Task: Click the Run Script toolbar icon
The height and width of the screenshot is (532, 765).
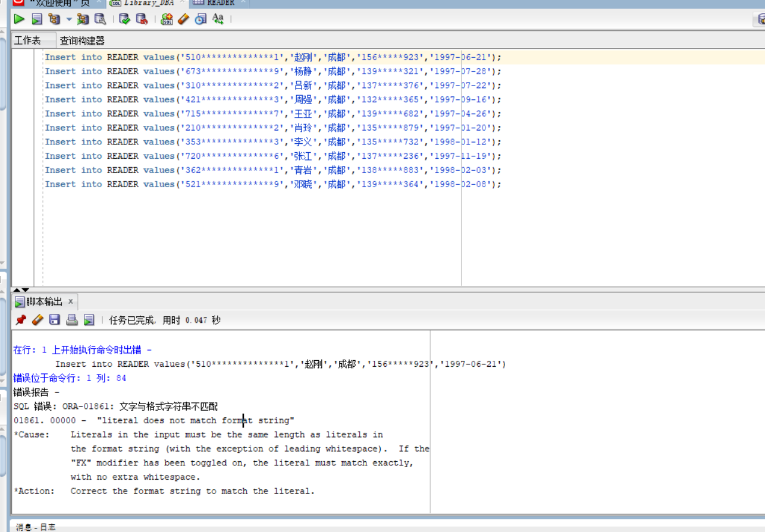Action: point(37,19)
